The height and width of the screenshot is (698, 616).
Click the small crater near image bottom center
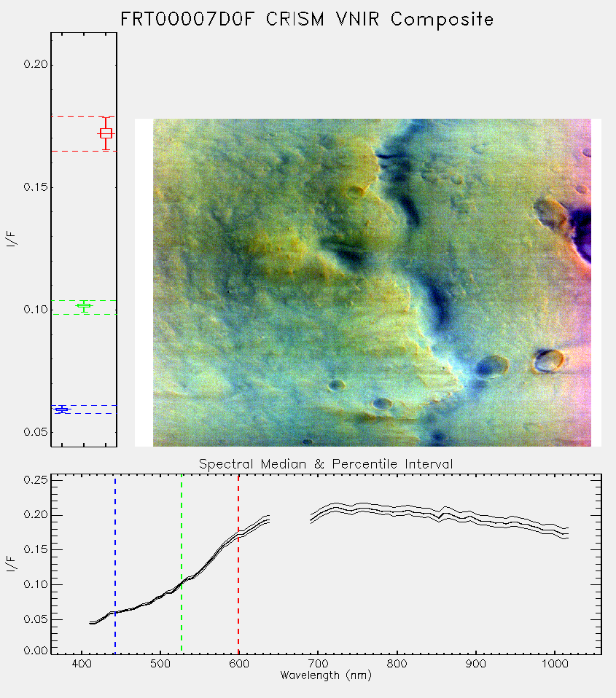point(382,404)
